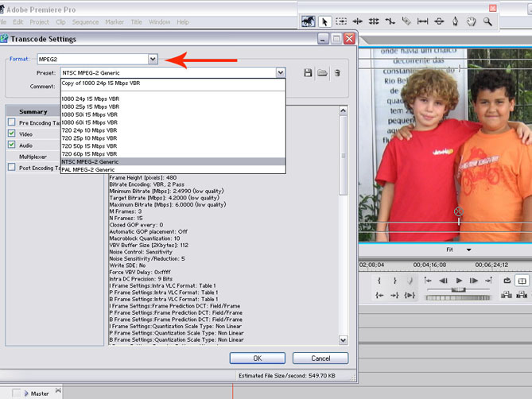Open the Format dropdown

[x=153, y=59]
